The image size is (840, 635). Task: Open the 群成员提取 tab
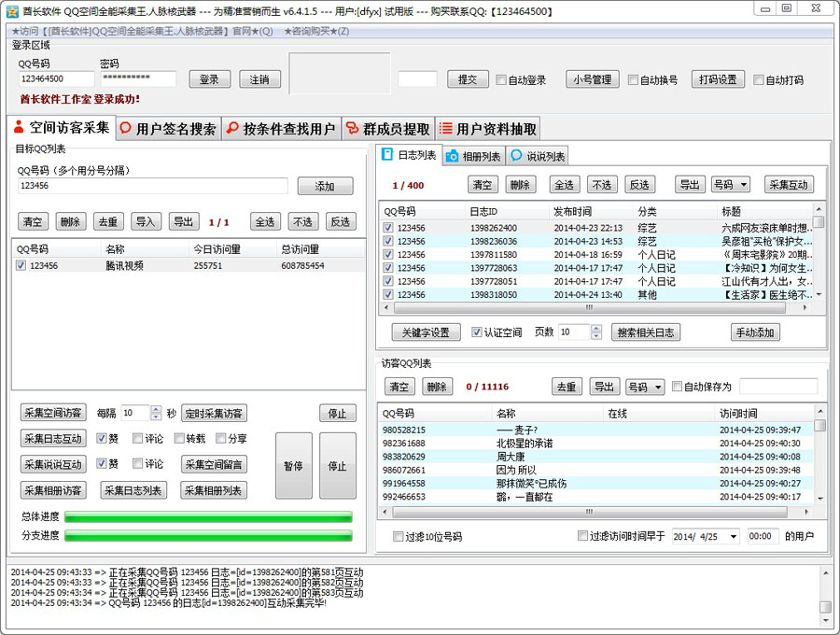click(388, 129)
